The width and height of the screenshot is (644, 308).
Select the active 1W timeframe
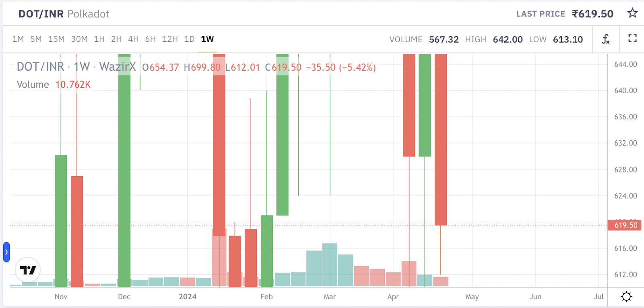(x=207, y=39)
